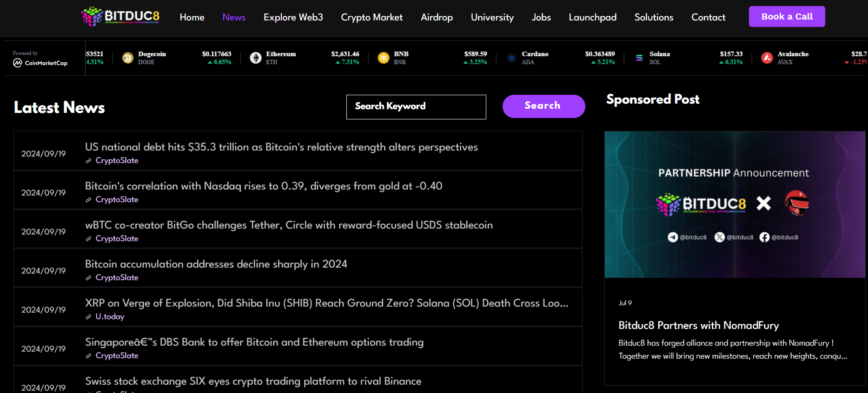Open US national debt $35.3 trillion article

coord(281,147)
